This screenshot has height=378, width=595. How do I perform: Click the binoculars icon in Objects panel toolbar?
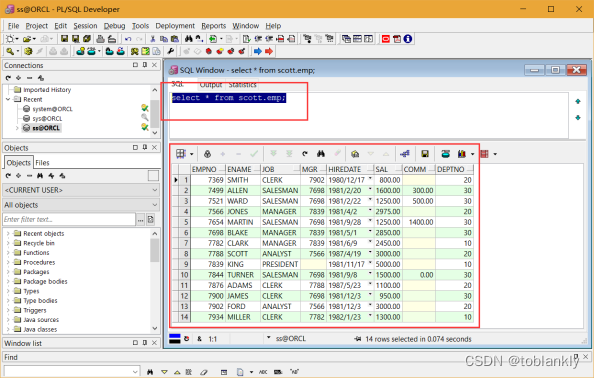[40, 176]
